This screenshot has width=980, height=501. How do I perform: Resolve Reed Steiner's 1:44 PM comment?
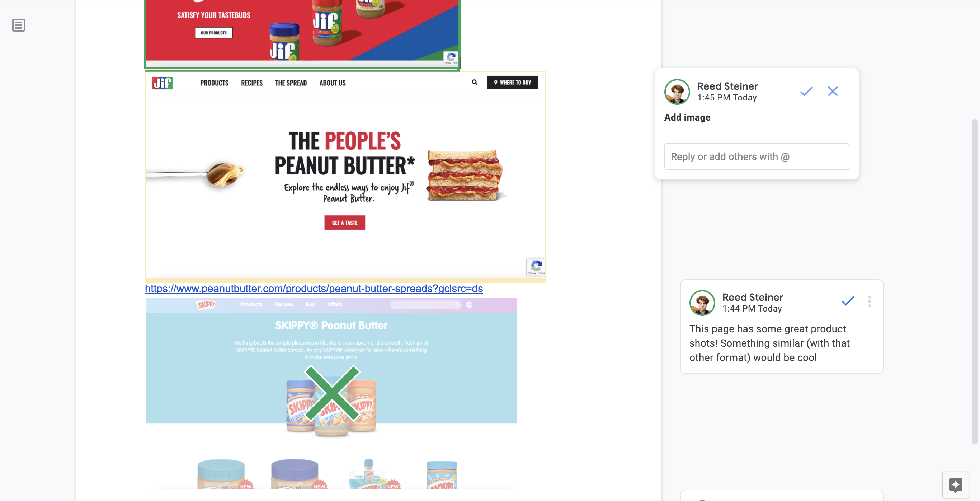click(x=848, y=301)
